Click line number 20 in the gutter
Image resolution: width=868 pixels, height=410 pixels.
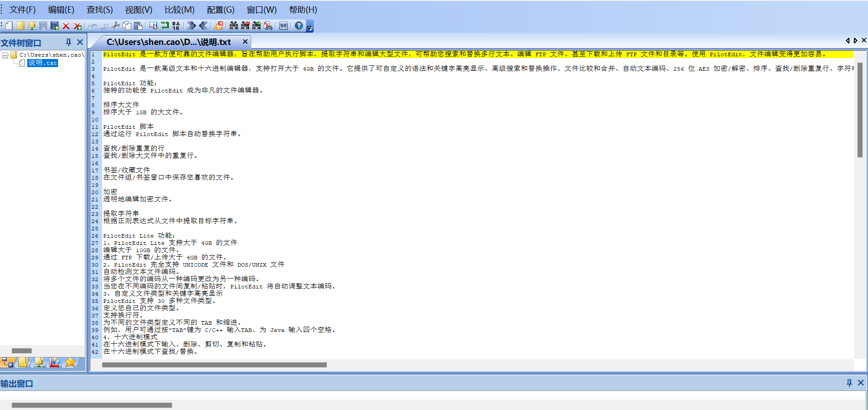pyautogui.click(x=95, y=192)
